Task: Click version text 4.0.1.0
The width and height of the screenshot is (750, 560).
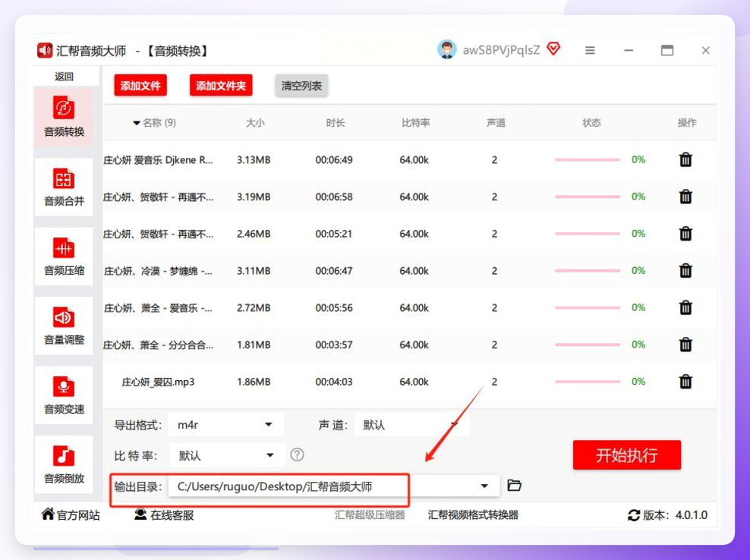Action: 691,515
